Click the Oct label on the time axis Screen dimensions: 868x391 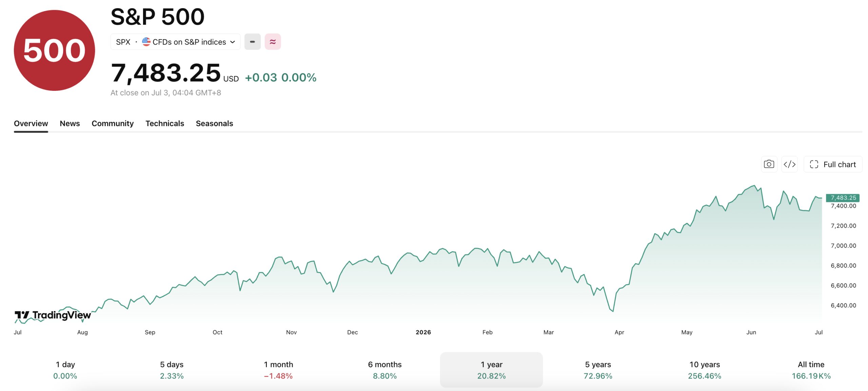point(217,332)
